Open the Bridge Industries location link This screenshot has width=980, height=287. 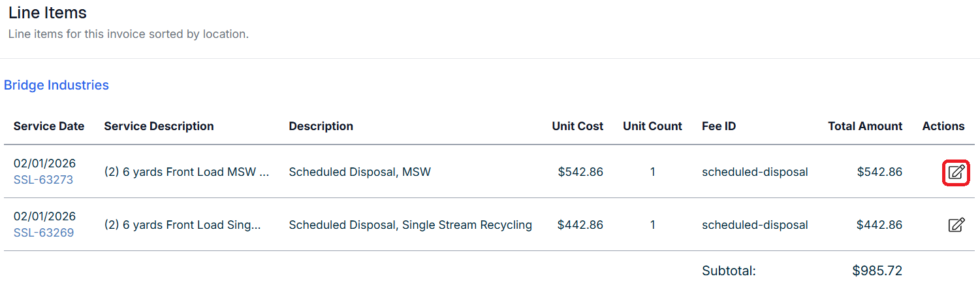pos(56,85)
